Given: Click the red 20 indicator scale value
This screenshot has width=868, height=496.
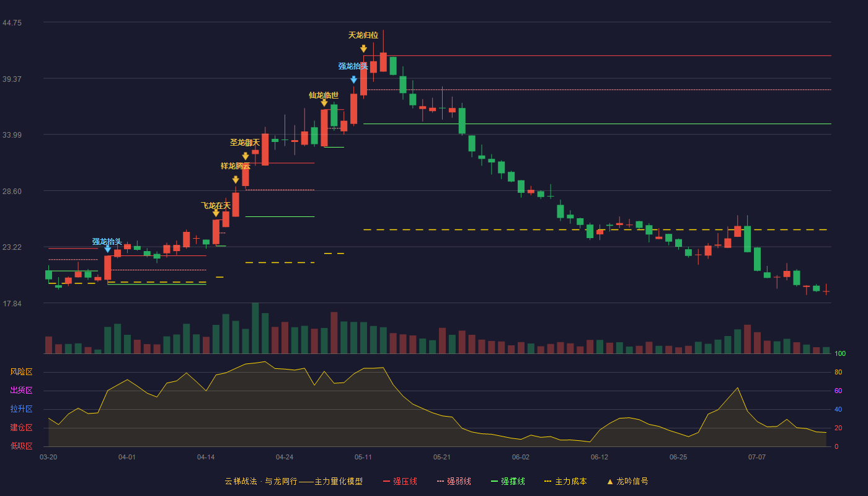Looking at the screenshot, I should coord(838,428).
